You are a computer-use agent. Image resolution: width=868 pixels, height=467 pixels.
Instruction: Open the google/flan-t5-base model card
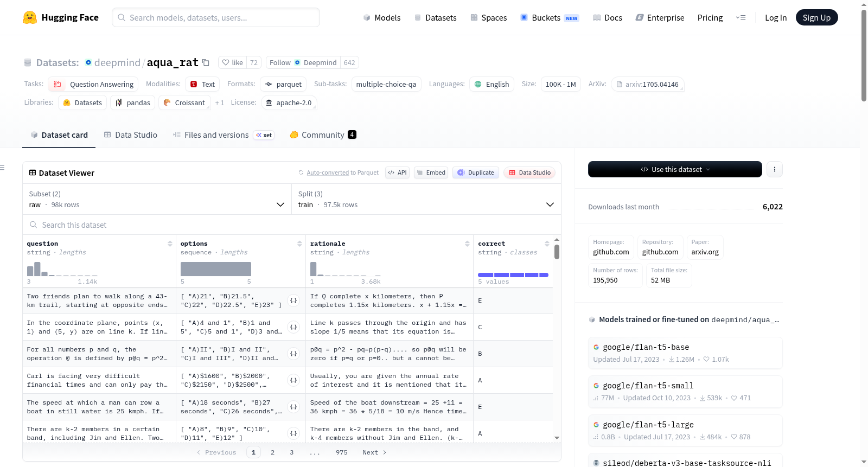685,353
